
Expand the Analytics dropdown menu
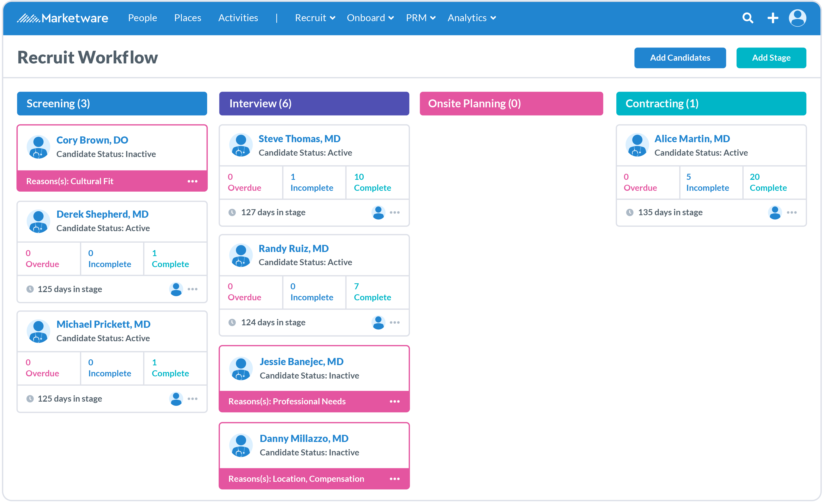tap(472, 18)
